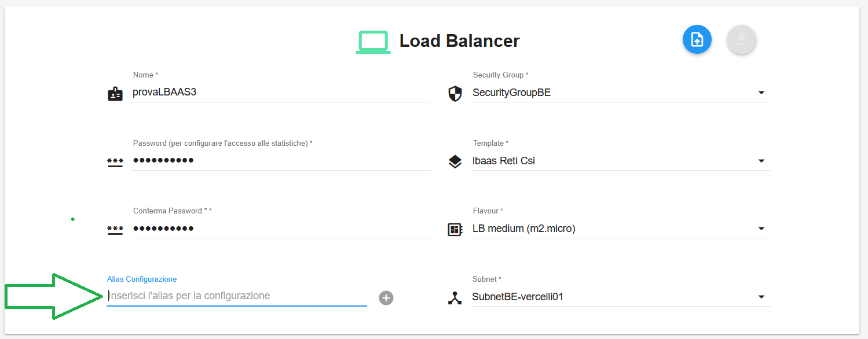Click the asterisk icon beside Password field

[x=115, y=163]
